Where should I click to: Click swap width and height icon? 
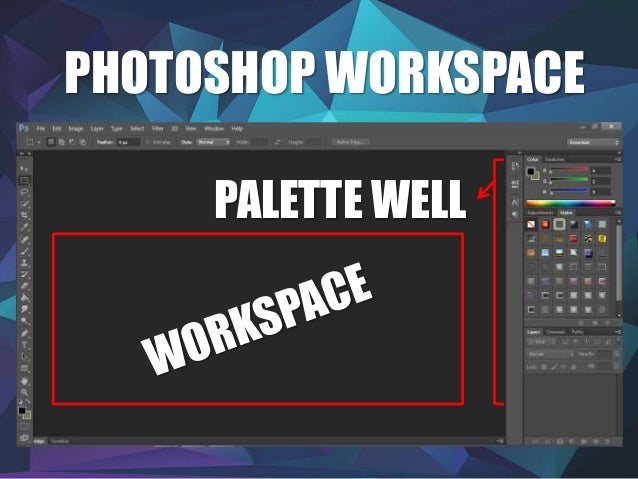pos(278,142)
